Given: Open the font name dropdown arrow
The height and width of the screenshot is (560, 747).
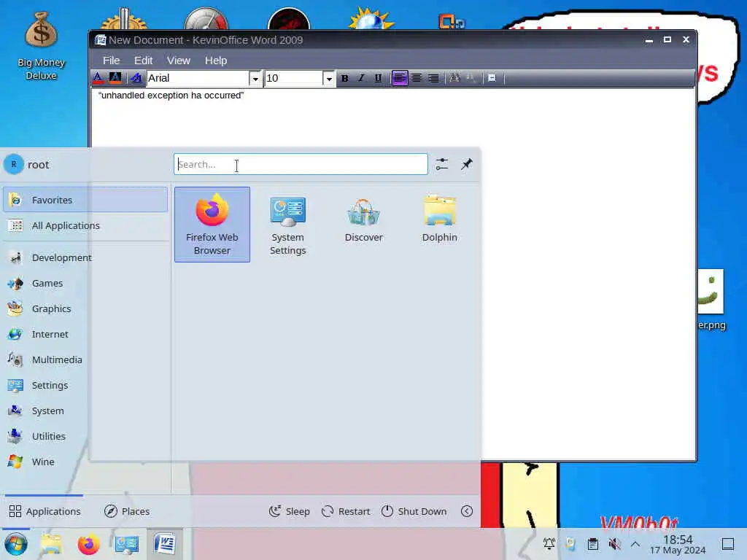Looking at the screenshot, I should 255,79.
